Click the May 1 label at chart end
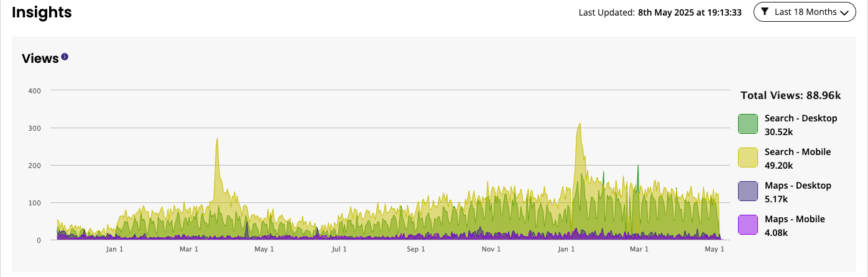868x277 pixels. (x=714, y=250)
